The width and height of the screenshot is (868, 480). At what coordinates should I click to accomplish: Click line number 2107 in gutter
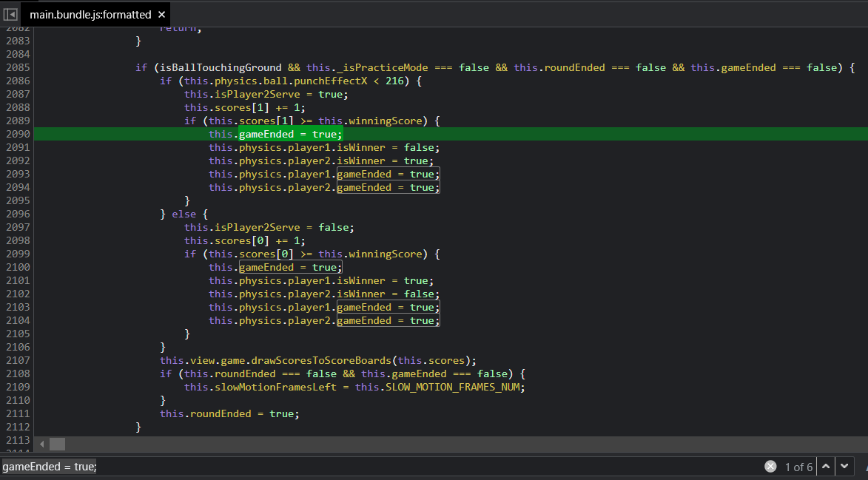tap(18, 360)
